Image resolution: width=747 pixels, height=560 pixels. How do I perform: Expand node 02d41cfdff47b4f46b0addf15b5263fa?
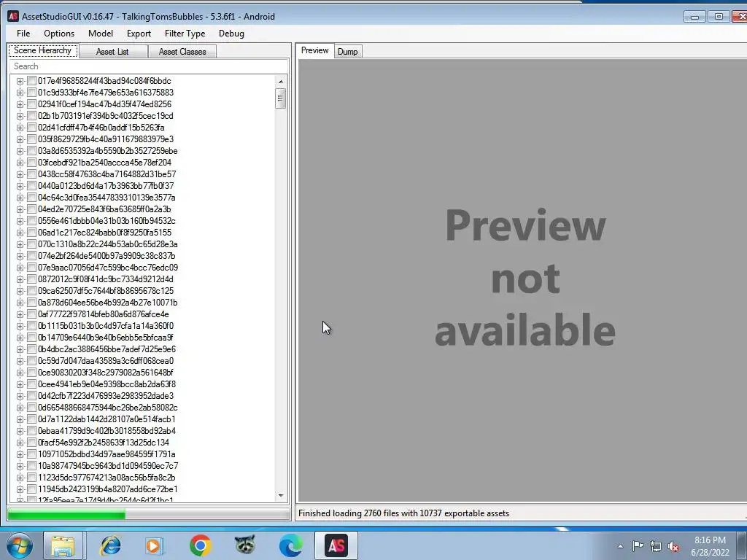click(x=20, y=128)
